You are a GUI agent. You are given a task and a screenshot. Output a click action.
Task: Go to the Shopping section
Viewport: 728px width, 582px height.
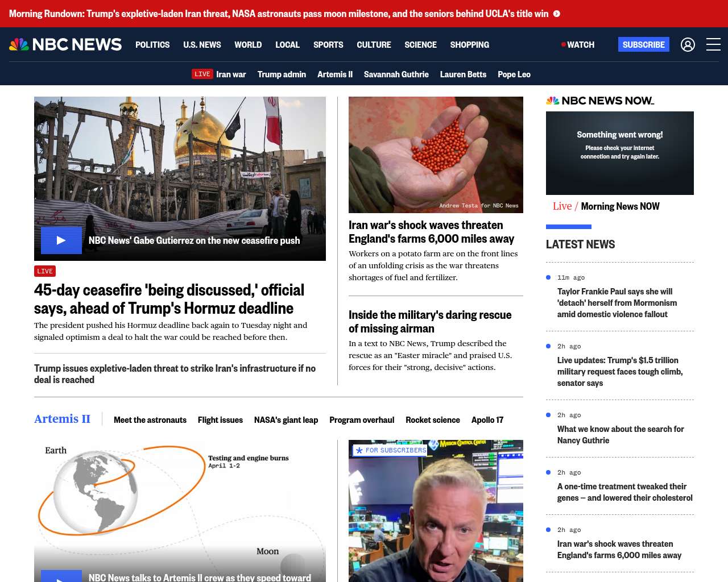tap(469, 44)
